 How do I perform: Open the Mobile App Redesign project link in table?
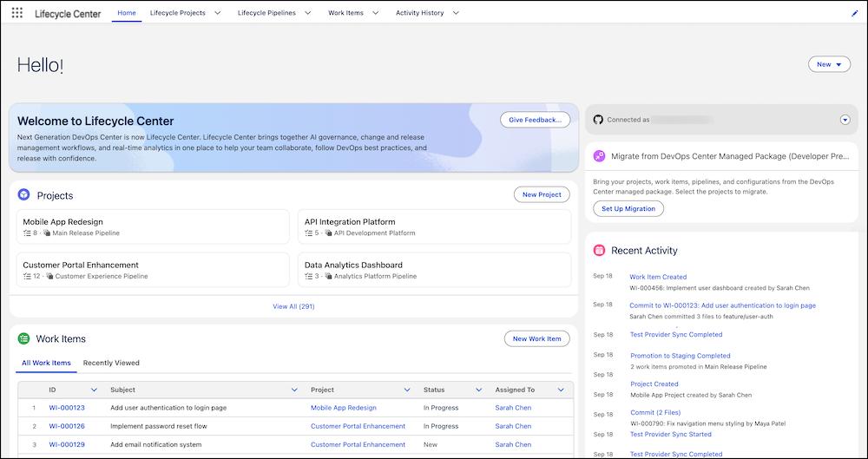343,408
